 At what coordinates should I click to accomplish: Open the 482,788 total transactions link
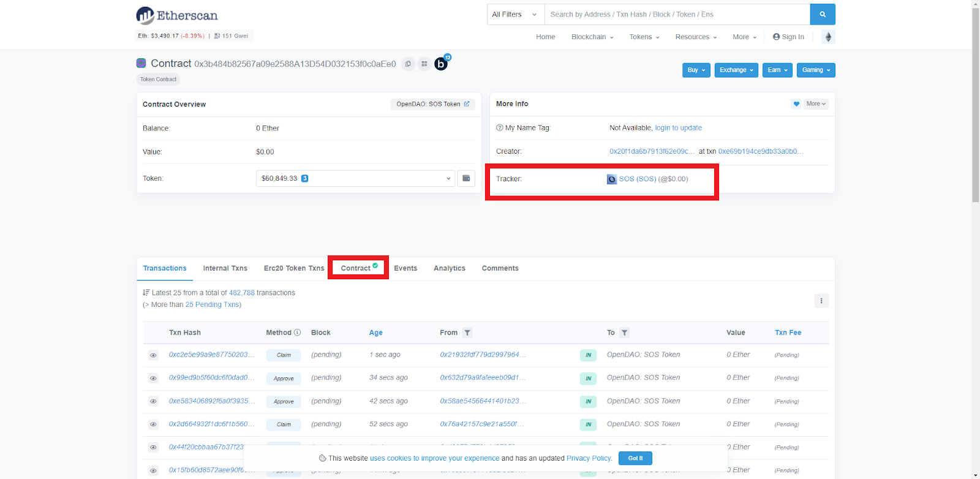click(242, 293)
